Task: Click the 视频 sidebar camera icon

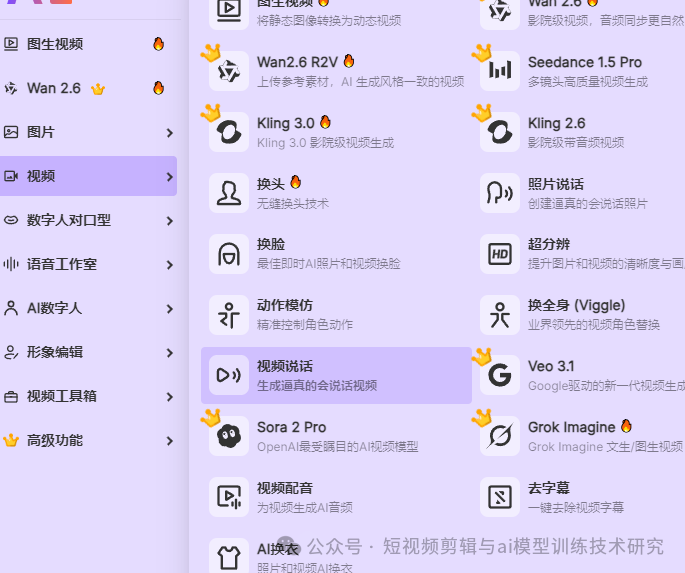Action: click(11, 176)
